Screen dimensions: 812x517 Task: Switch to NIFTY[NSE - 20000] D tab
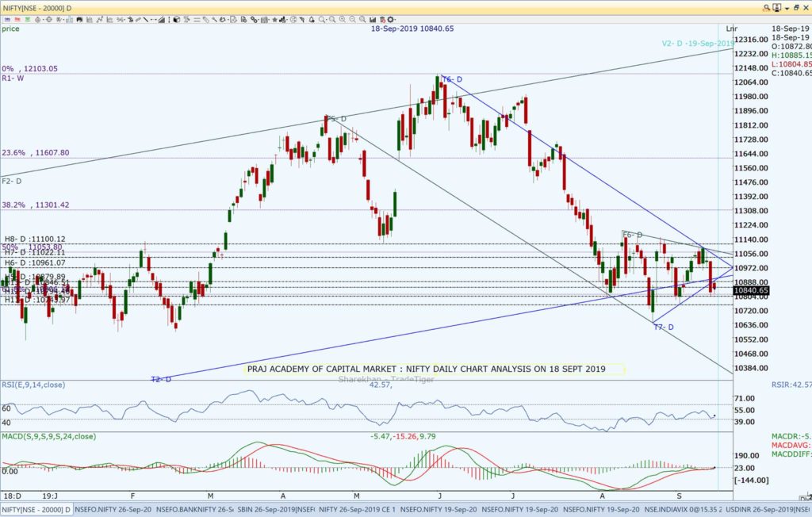[x=36, y=510]
